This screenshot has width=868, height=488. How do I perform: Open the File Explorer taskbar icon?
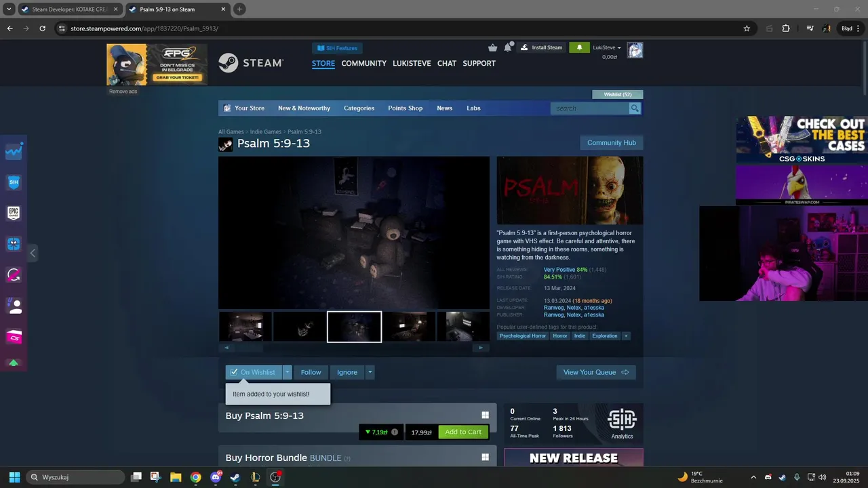(176, 477)
